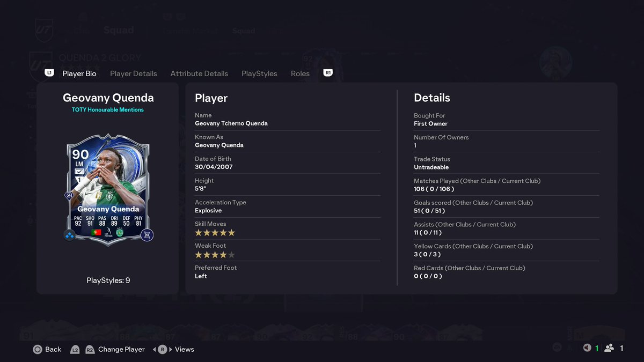Image resolution: width=644 pixels, height=362 pixels.
Task: Click the Number Of Owners label
Action: point(441,137)
